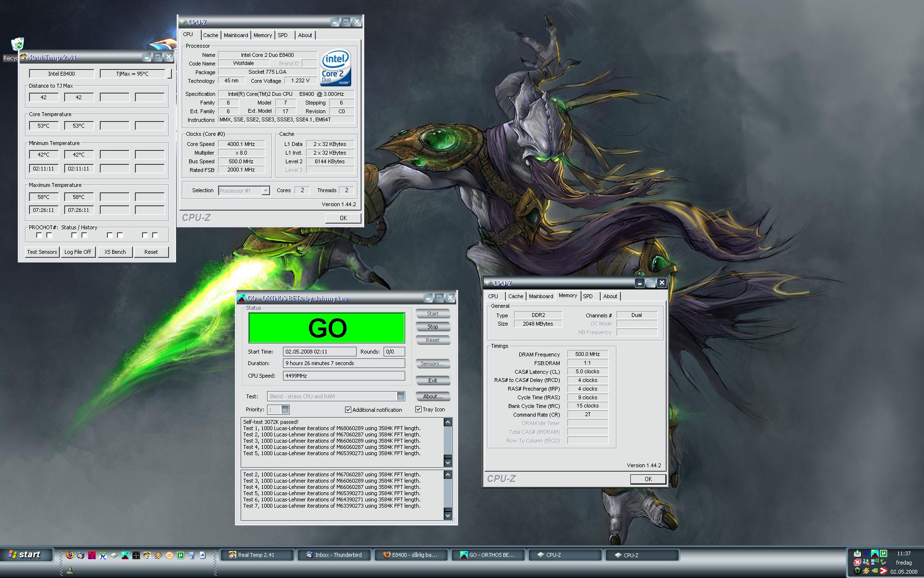Toggle the first PROCHOT status checkbox

click(x=39, y=235)
